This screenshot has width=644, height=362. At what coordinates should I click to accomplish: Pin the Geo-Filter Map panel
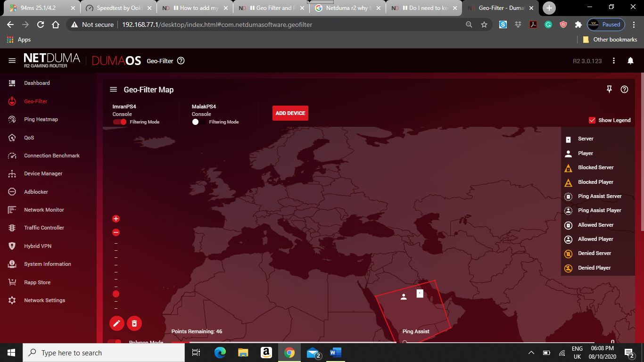609,90
